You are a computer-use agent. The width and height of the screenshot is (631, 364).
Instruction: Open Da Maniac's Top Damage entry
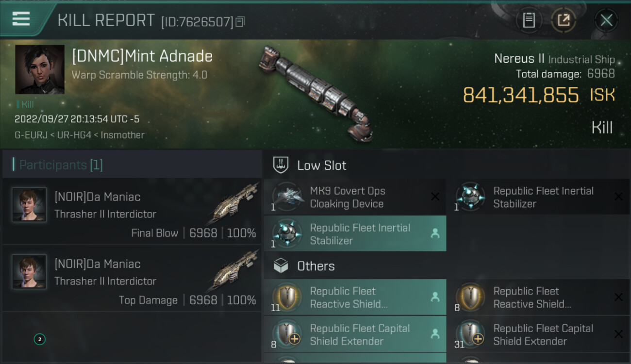point(132,279)
